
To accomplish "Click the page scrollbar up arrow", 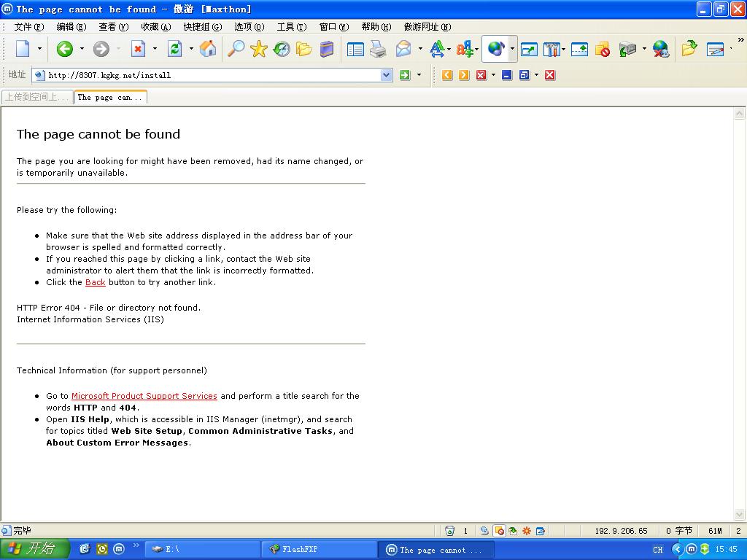I will pos(740,113).
